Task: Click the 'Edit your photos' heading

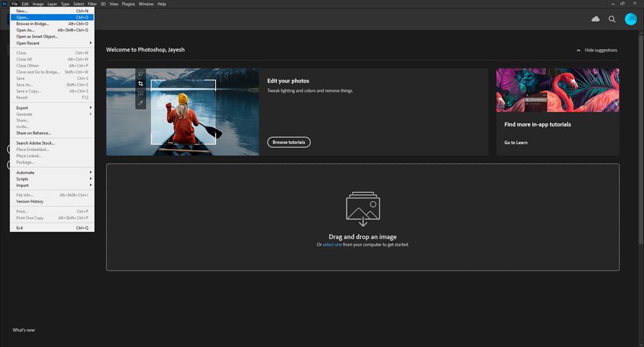Action: click(x=288, y=81)
